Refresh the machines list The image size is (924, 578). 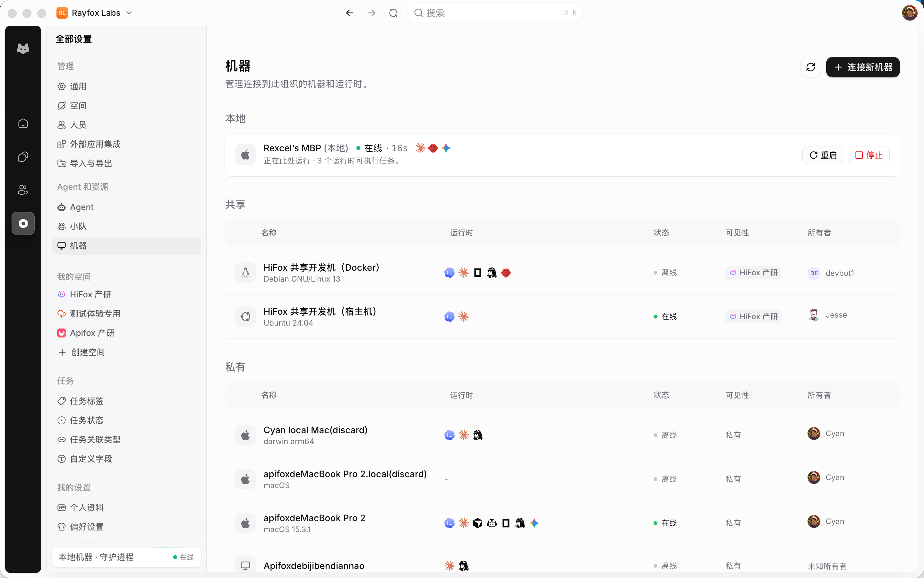point(811,67)
